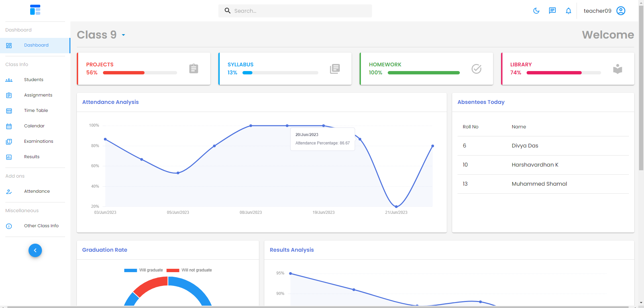Click the user profile avatar icon
The width and height of the screenshot is (644, 308).
621,11
